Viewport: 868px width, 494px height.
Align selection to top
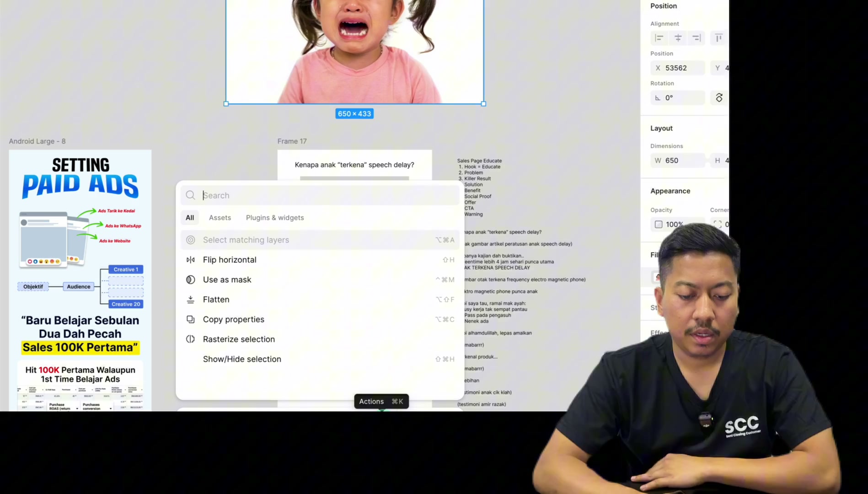click(719, 38)
